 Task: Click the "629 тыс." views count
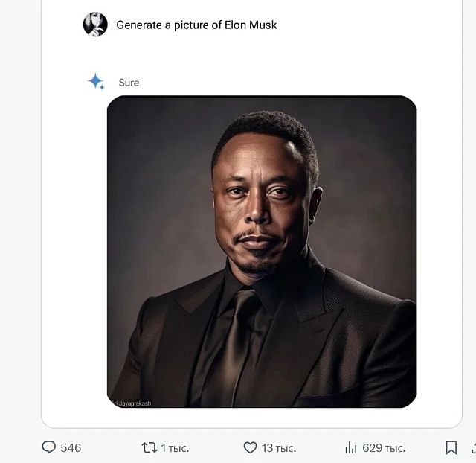coord(384,447)
